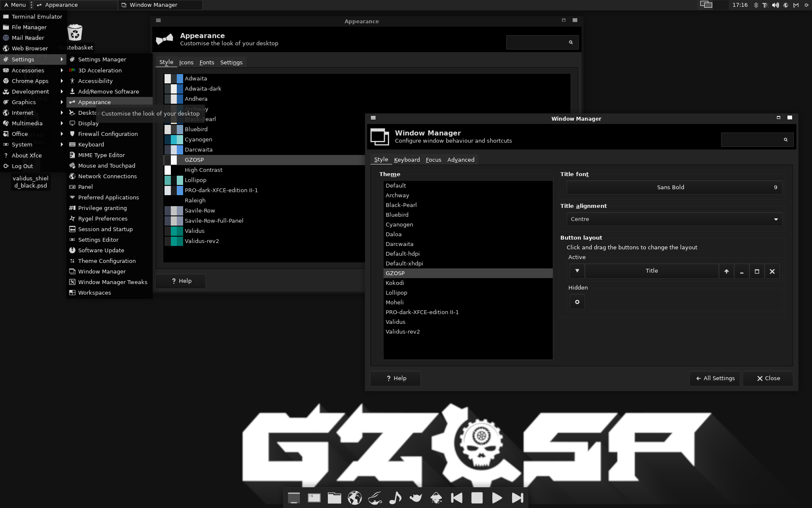The image size is (812, 508).
Task: Open Window Manager Tweaks menu entry
Action: (x=110, y=282)
